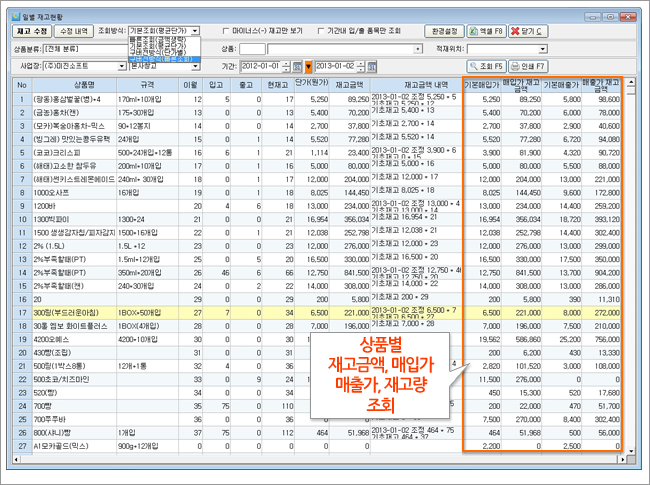
Task: Open calendar icon for end date
Action: pyautogui.click(x=372, y=66)
